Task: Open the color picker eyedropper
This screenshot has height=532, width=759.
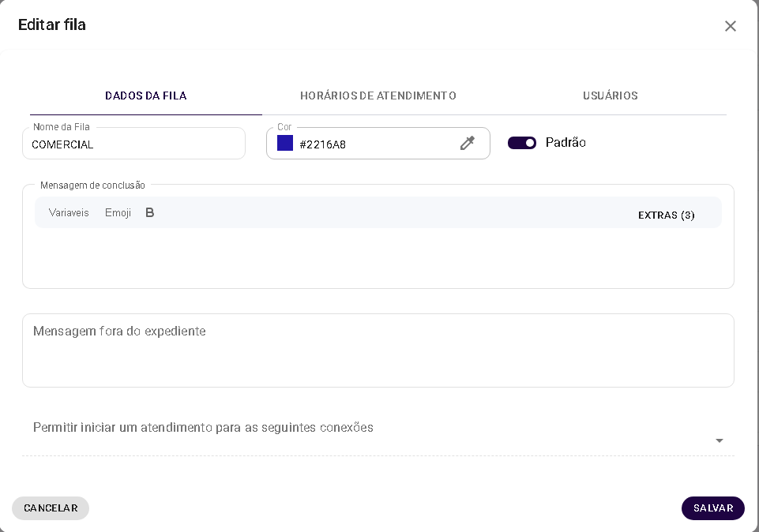Action: coord(467,143)
